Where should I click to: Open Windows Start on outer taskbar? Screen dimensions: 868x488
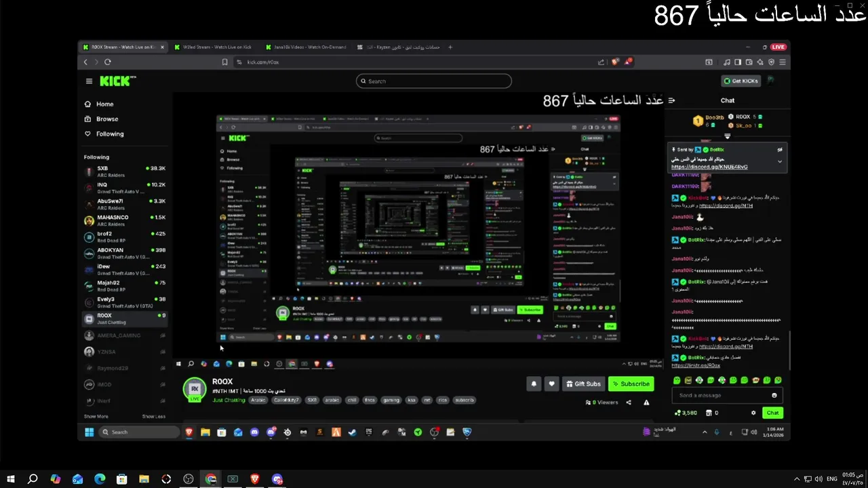coord(11,479)
